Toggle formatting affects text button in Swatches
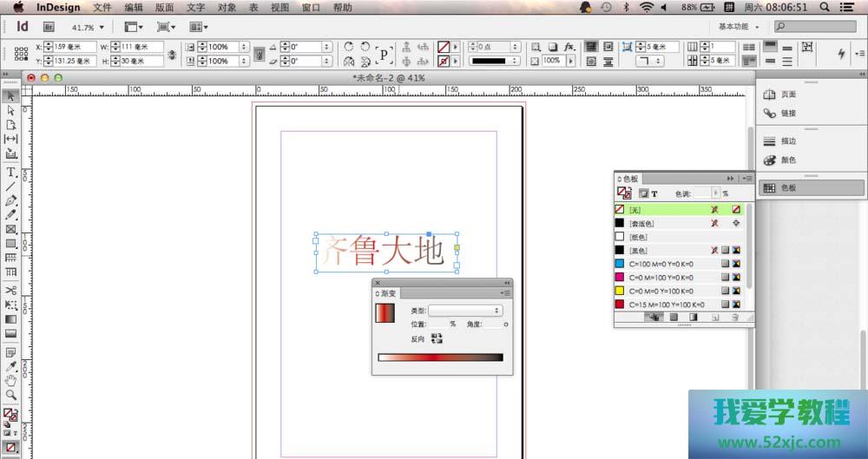The width and height of the screenshot is (868, 459). pos(654,193)
